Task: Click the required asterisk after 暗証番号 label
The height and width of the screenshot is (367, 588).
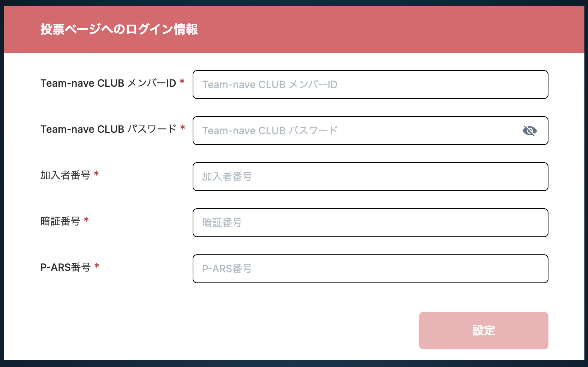Action: tap(86, 220)
